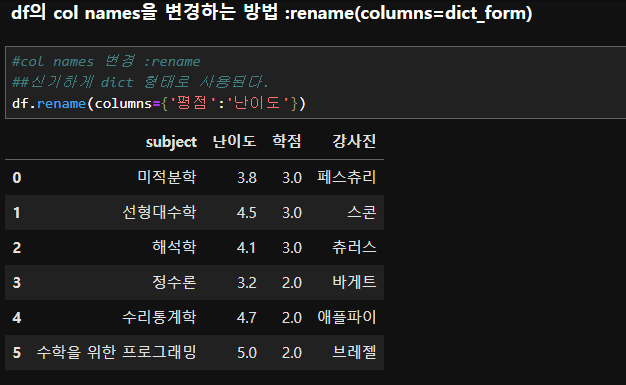Image resolution: width=626 pixels, height=385 pixels.
Task: Click the '해석학' subject cell
Action: point(174,247)
